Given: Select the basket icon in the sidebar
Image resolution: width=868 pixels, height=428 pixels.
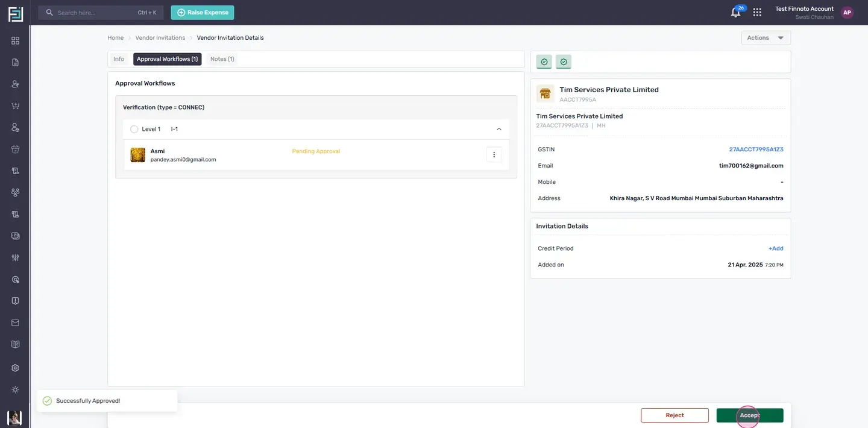Looking at the screenshot, I should pyautogui.click(x=15, y=149).
